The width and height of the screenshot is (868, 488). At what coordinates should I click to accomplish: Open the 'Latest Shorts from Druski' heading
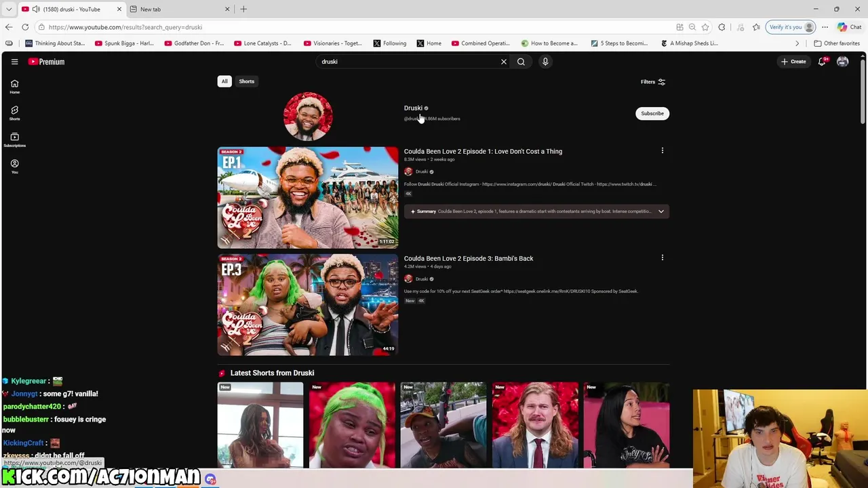[272, 373]
